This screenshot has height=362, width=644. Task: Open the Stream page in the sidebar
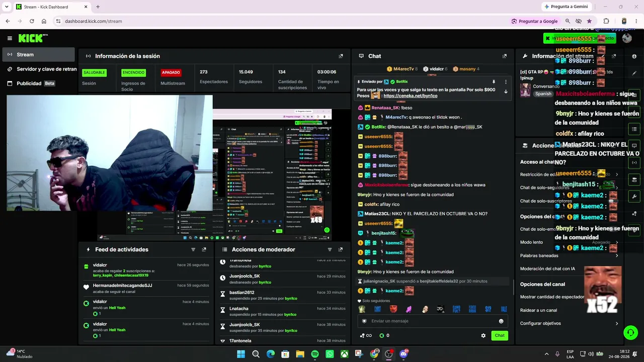(38, 54)
